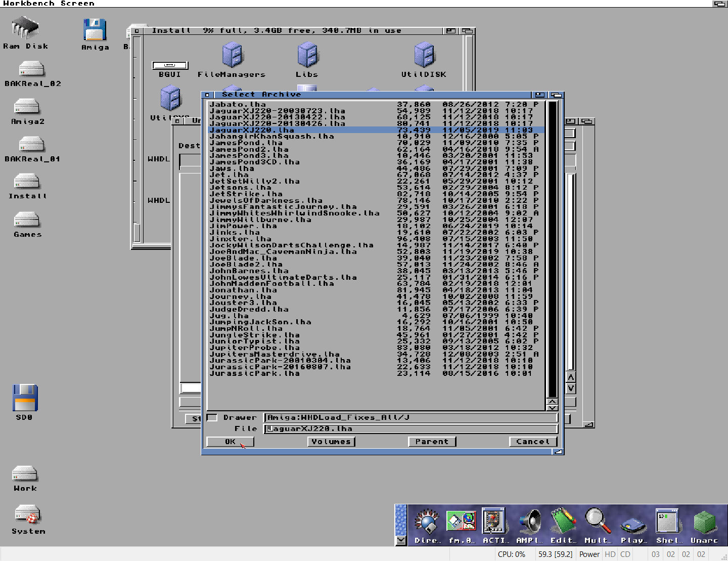
Task: Select Jaws.lha file
Action: tap(376, 168)
